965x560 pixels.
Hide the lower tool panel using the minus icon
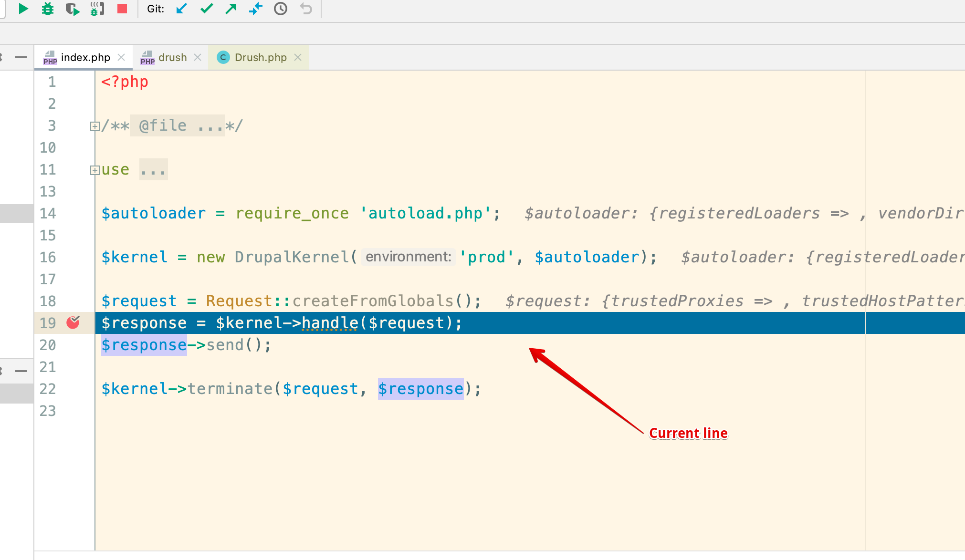click(21, 371)
